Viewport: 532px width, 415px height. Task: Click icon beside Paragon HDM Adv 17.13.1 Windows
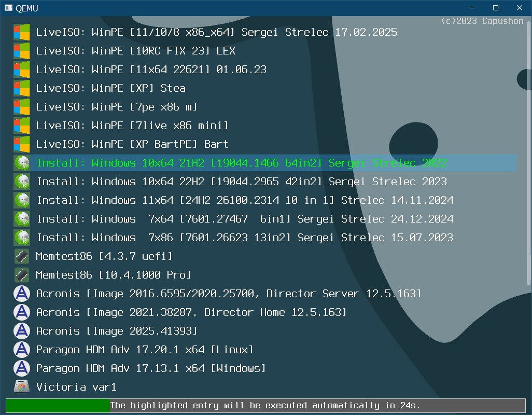coord(22,368)
